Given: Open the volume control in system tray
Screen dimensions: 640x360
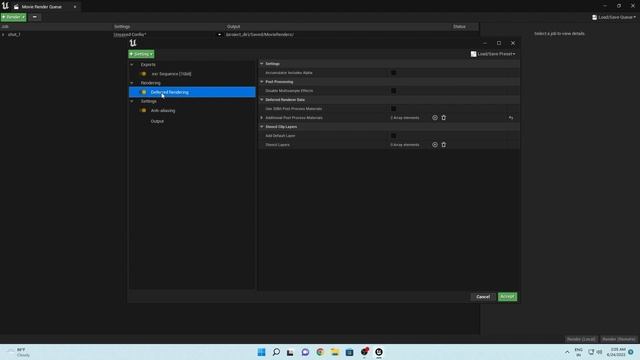Looking at the screenshot, I should [x=600, y=352].
